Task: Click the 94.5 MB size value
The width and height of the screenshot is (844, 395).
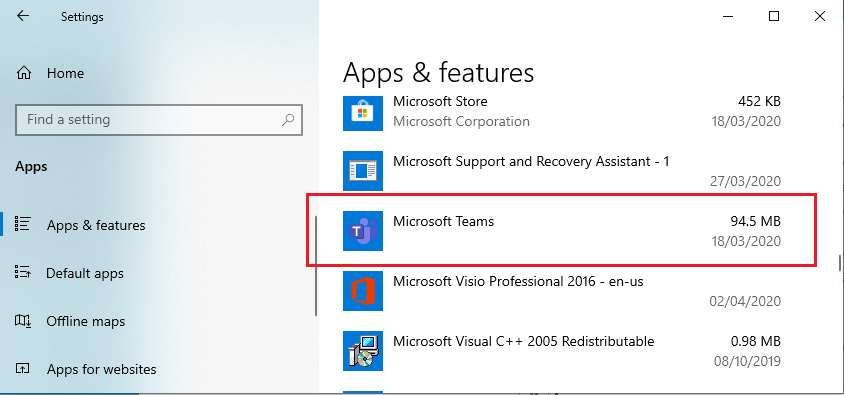Action: coord(755,221)
